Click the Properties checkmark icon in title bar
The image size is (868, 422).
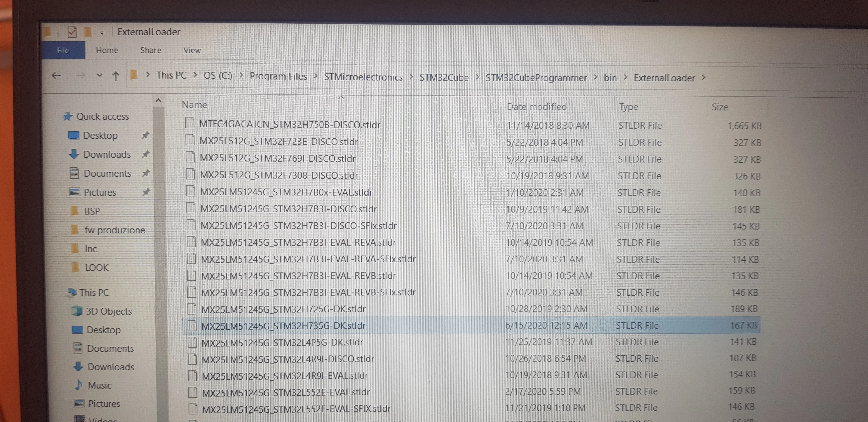point(72,32)
